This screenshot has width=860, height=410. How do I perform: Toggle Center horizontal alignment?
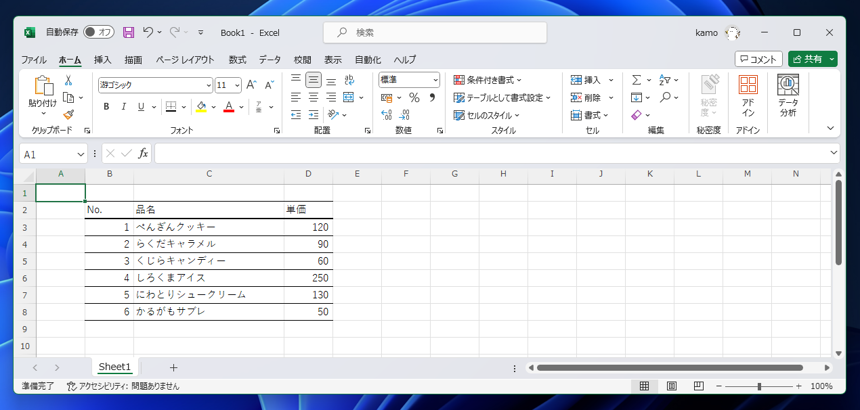[x=313, y=98]
